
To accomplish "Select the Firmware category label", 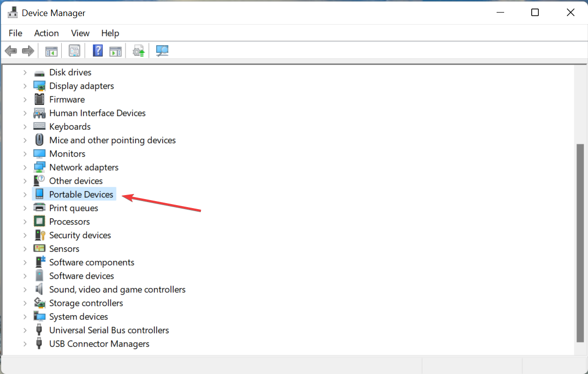I will [67, 100].
